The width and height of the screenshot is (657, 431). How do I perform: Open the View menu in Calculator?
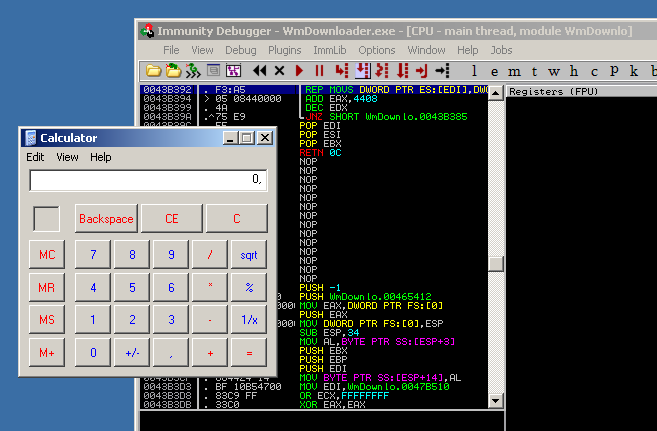point(67,157)
